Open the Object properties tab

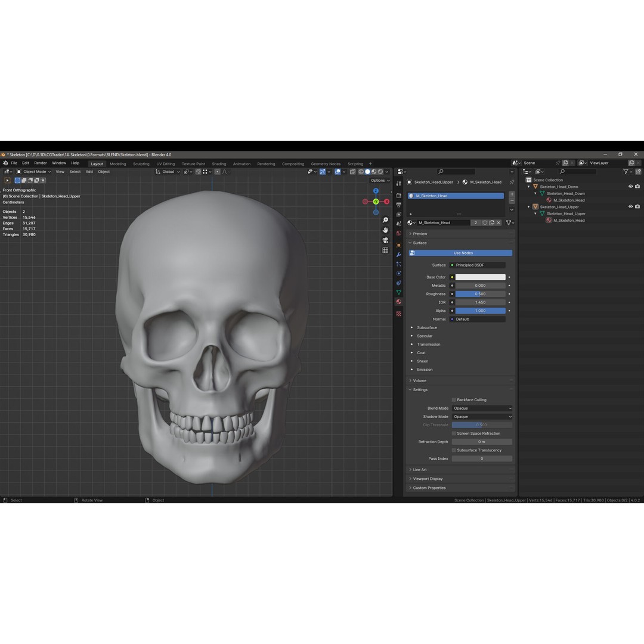click(x=398, y=245)
